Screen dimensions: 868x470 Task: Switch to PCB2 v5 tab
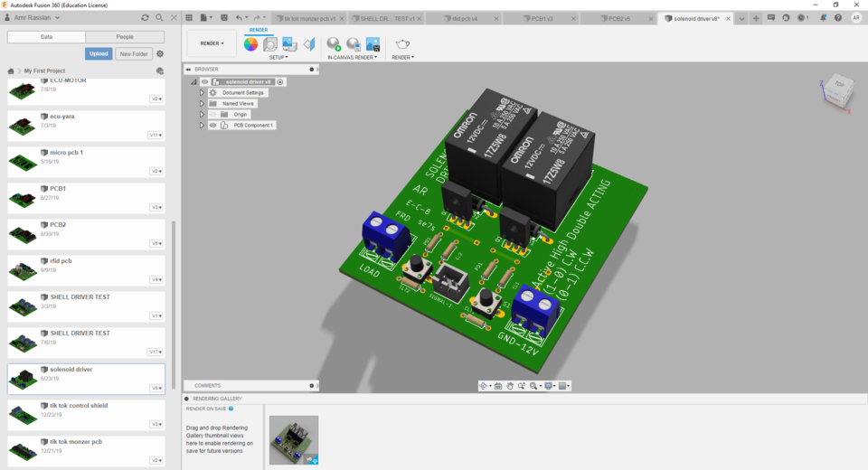618,18
